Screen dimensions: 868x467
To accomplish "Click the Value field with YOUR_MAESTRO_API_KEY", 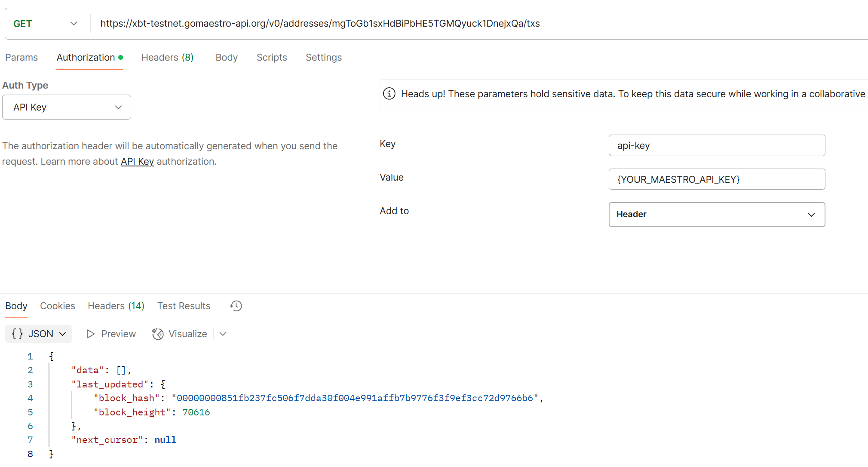I will [717, 179].
